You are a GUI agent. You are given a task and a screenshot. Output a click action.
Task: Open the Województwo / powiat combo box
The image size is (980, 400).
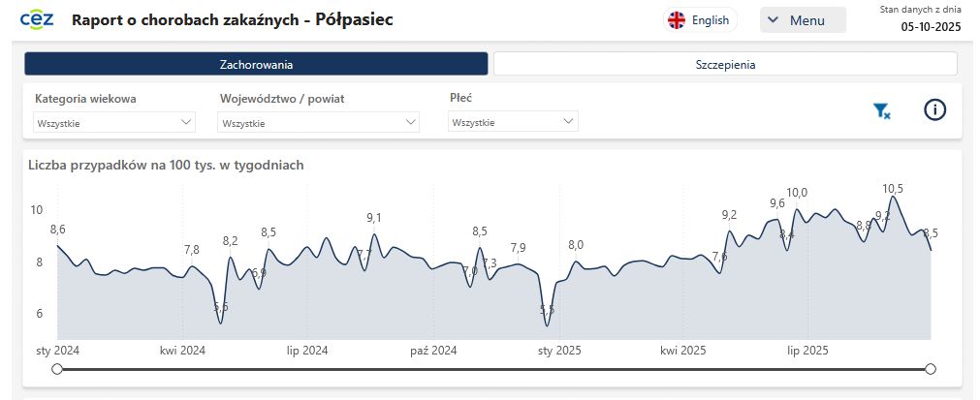(x=319, y=123)
